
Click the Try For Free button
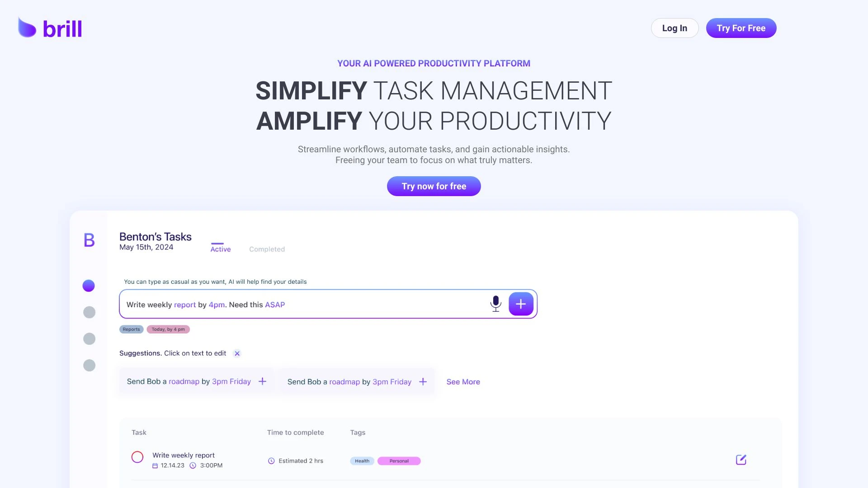tap(741, 28)
